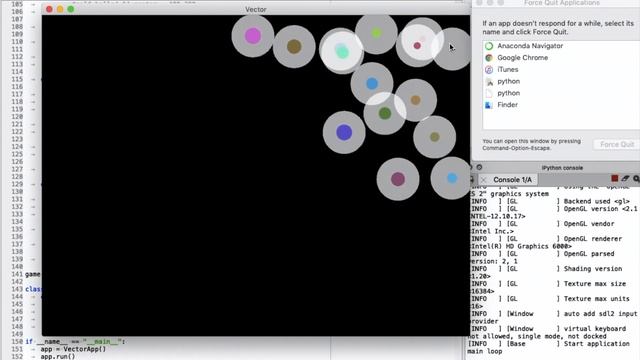Click the IPython console panel title
The image size is (640, 360).
[562, 168]
